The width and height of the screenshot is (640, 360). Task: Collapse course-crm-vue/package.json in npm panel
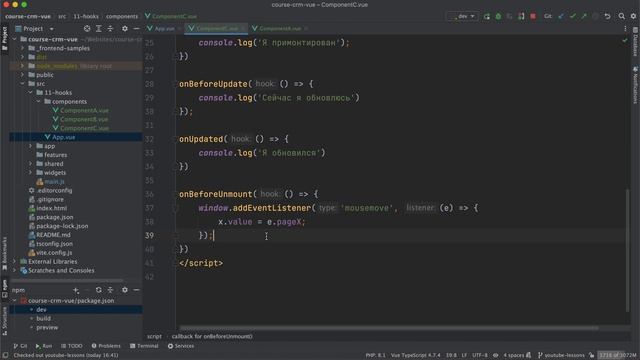15,300
